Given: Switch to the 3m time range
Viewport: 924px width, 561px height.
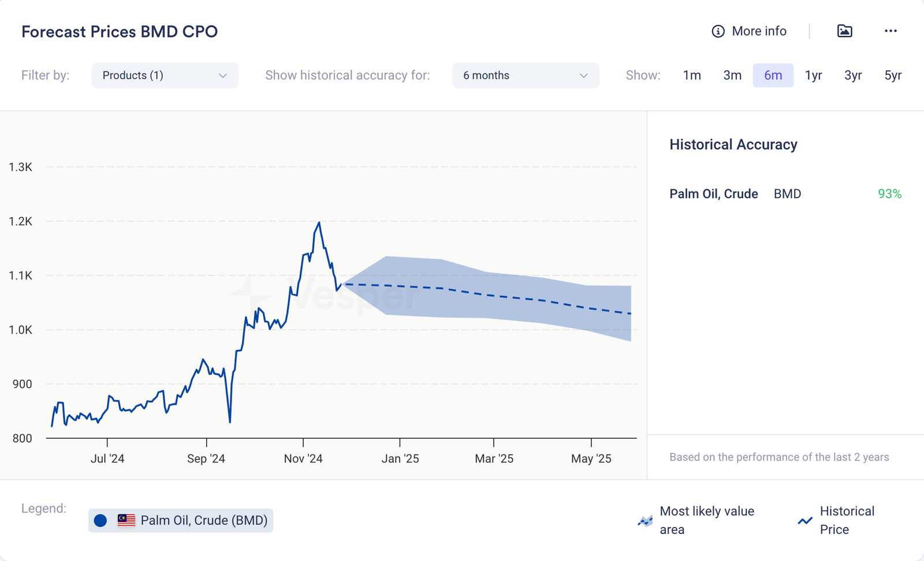Looking at the screenshot, I should pyautogui.click(x=732, y=76).
